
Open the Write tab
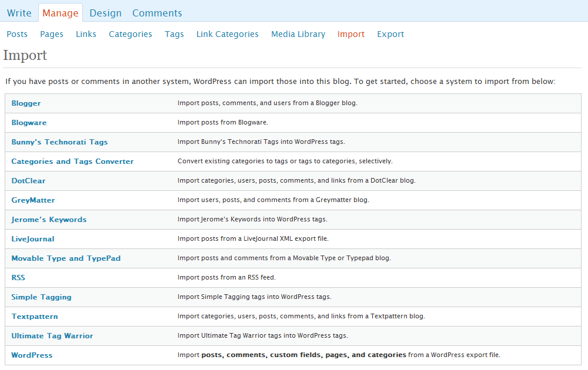point(19,13)
